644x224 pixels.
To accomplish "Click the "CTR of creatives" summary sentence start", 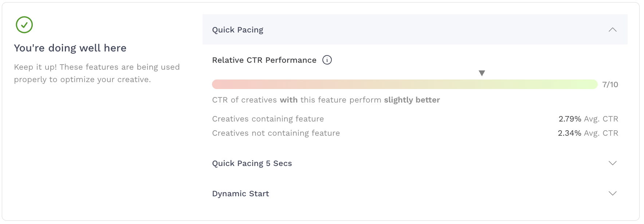I will 244,100.
